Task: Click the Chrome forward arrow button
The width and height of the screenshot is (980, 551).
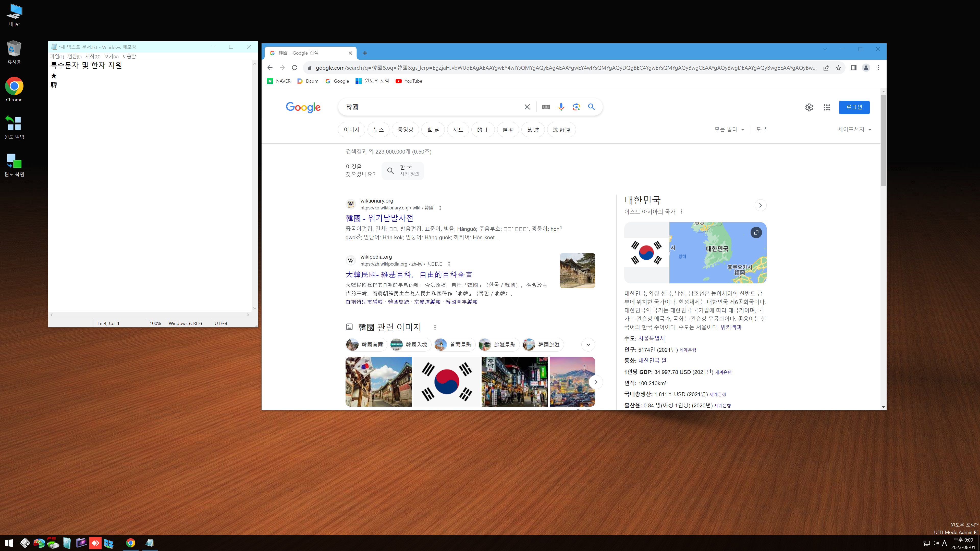Action: click(x=282, y=68)
